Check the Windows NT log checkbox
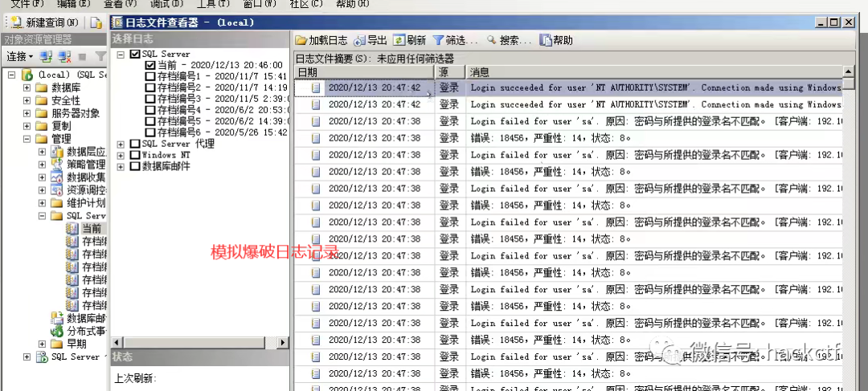 (135, 155)
